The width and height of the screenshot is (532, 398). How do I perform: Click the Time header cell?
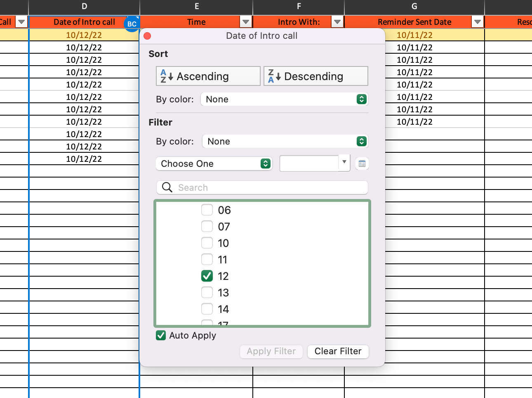(196, 22)
